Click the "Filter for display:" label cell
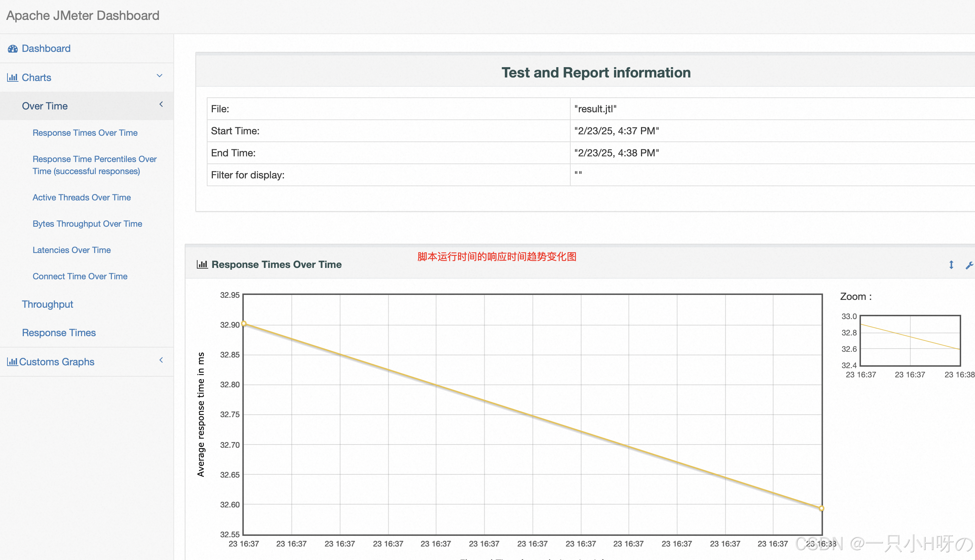 (388, 175)
